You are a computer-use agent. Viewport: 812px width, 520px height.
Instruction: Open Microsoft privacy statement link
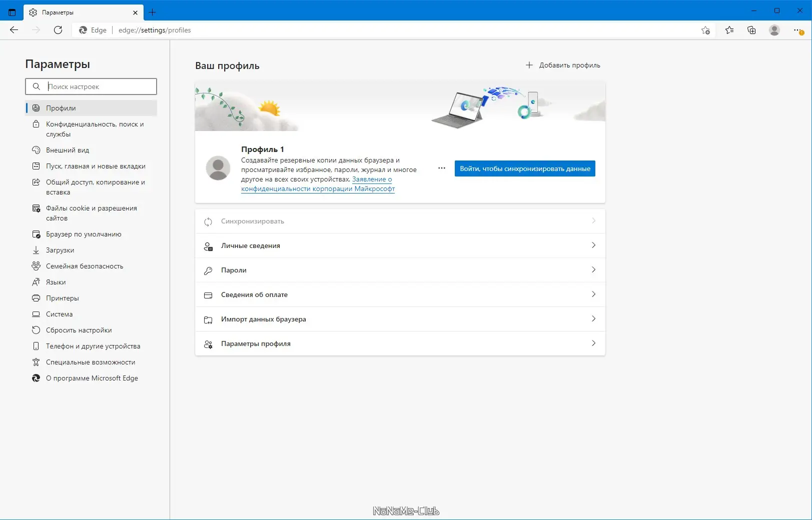pos(318,184)
